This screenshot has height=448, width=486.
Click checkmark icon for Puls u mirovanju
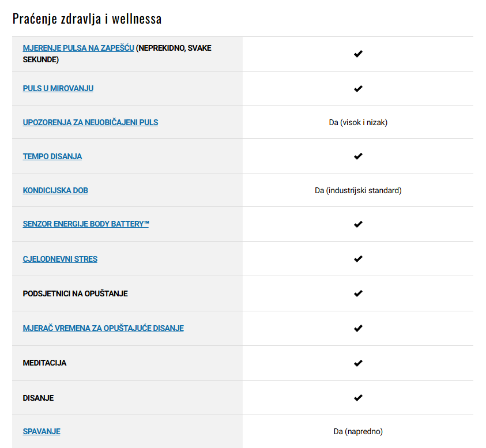point(358,89)
